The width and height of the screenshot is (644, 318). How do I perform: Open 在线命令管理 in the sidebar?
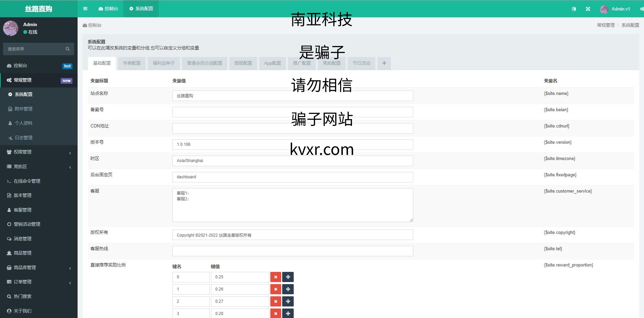coord(39,181)
